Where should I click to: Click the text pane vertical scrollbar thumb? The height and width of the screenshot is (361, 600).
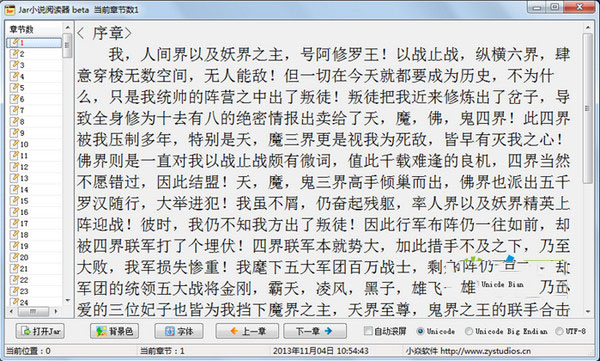coord(588,108)
